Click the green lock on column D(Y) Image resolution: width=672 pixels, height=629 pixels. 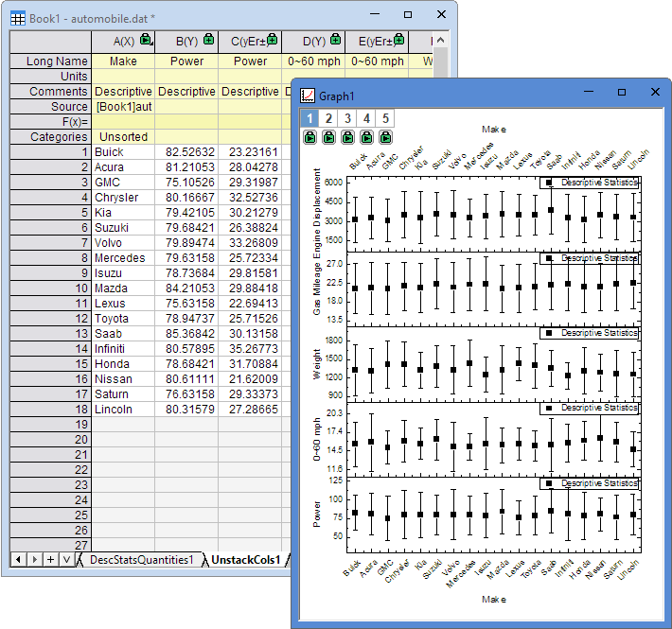click(x=336, y=40)
